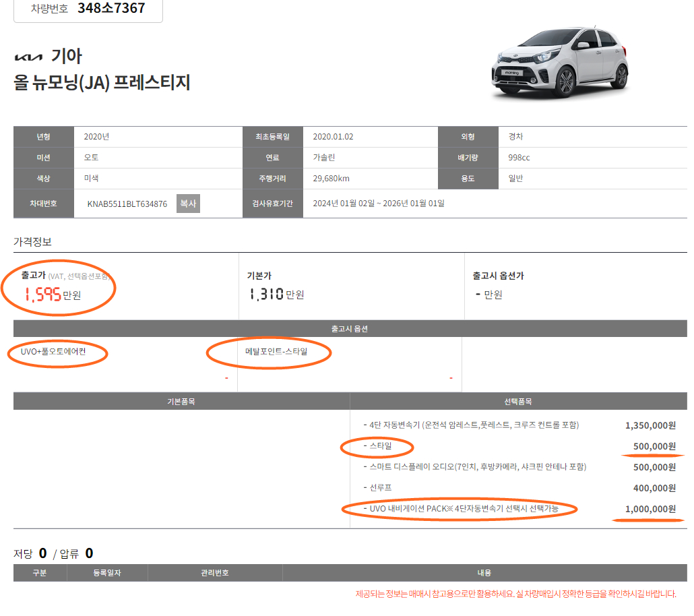
Task: Click the 구분 column header
Action: (x=40, y=573)
